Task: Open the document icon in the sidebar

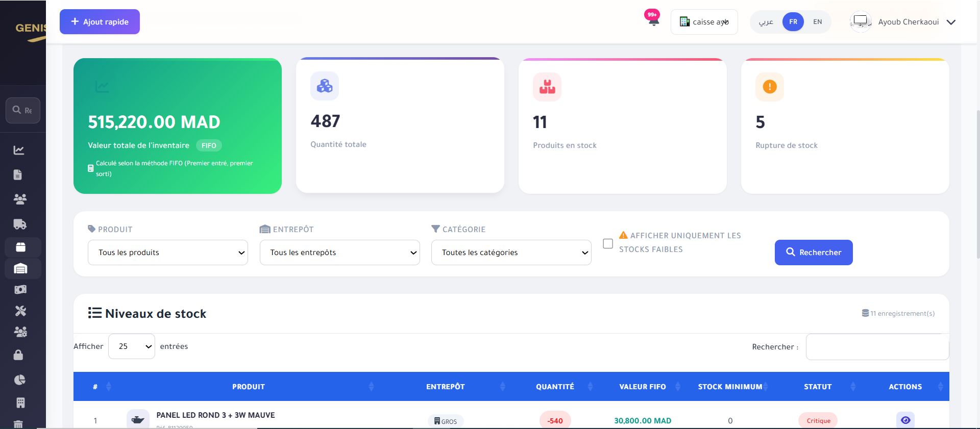Action: tap(18, 174)
